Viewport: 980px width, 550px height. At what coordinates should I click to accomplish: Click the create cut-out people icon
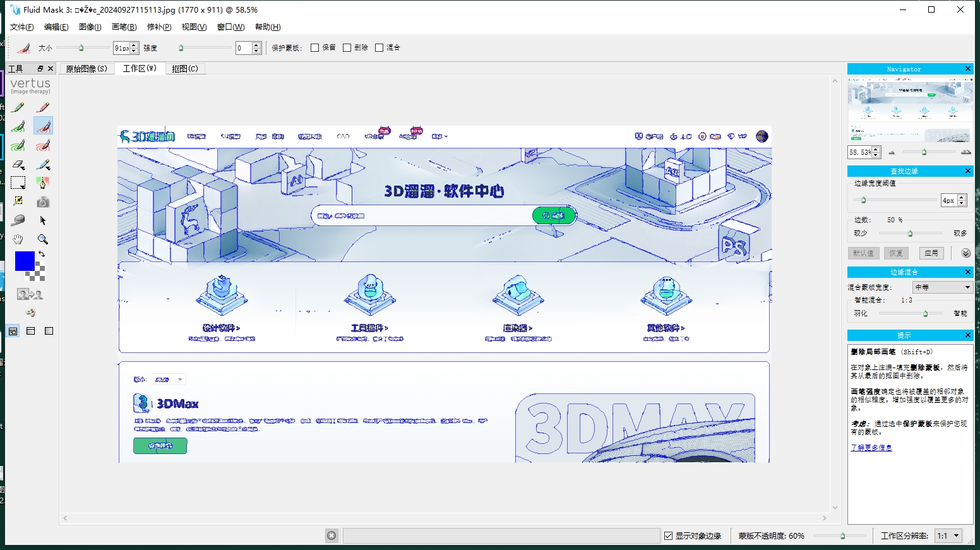pyautogui.click(x=30, y=294)
